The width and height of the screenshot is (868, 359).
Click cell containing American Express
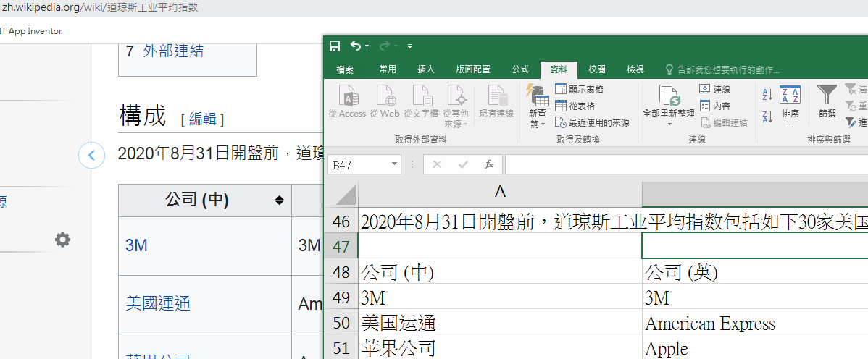click(755, 323)
